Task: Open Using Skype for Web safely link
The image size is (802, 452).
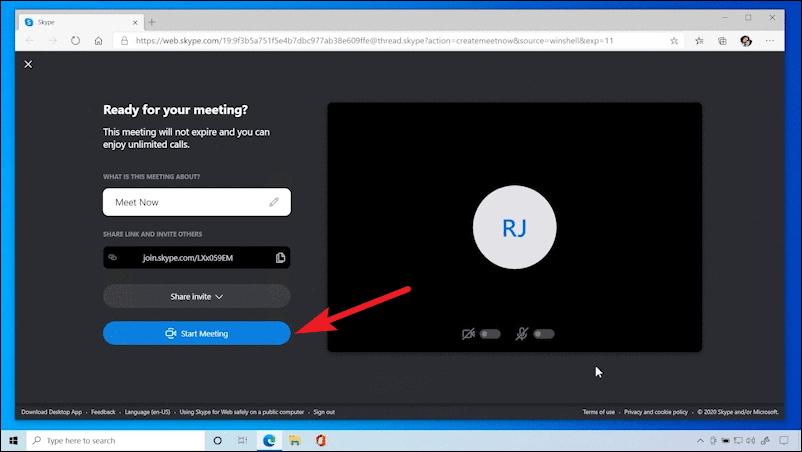Action: click(x=241, y=412)
